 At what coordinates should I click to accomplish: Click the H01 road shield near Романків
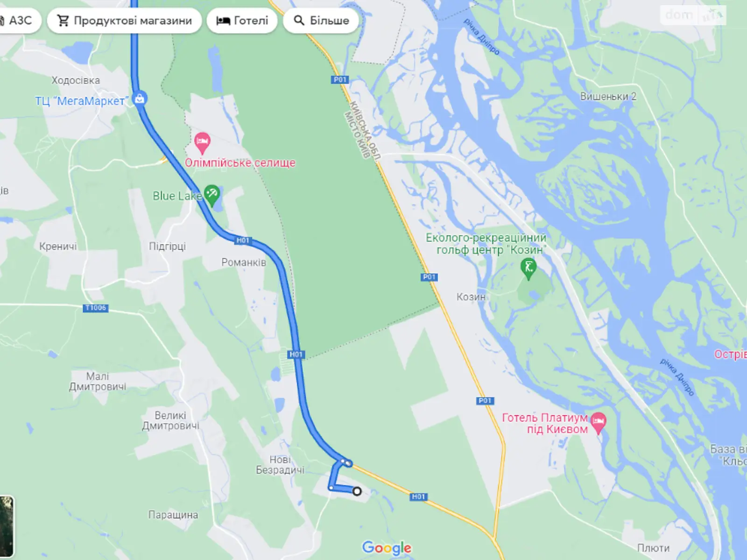pyautogui.click(x=243, y=240)
